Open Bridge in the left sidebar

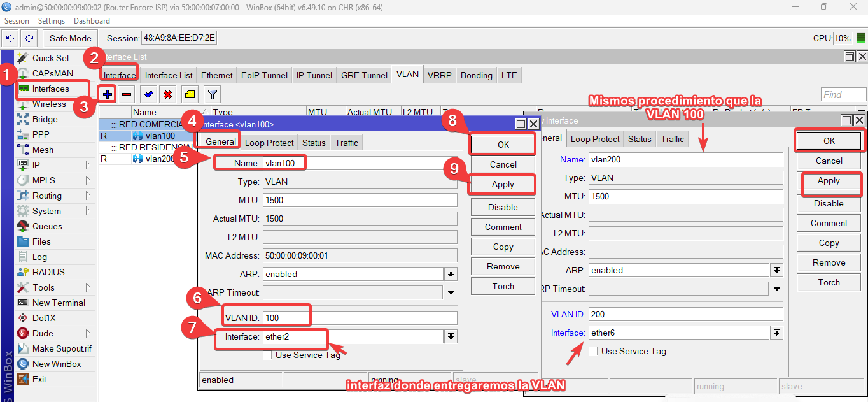point(45,119)
